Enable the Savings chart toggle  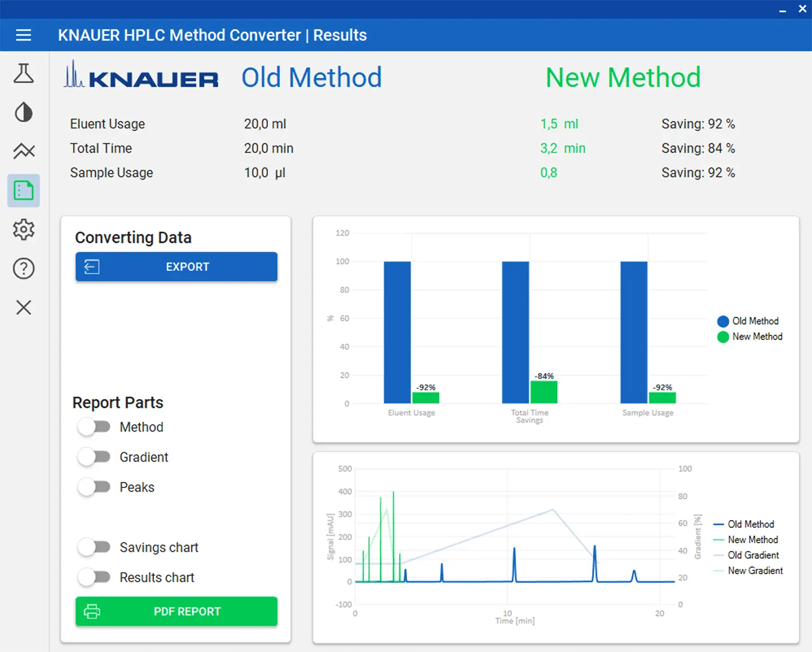pos(94,547)
